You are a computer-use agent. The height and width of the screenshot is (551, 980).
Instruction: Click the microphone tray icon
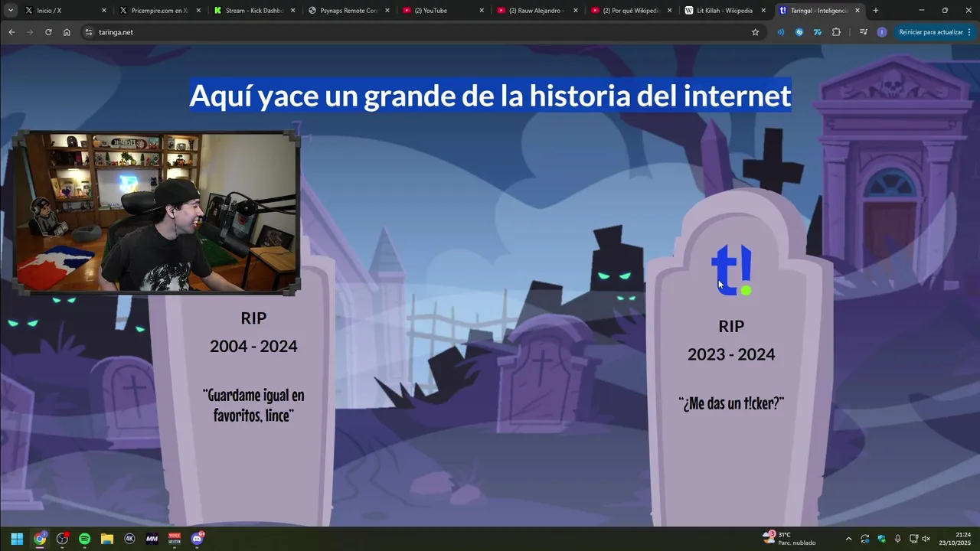[897, 539]
